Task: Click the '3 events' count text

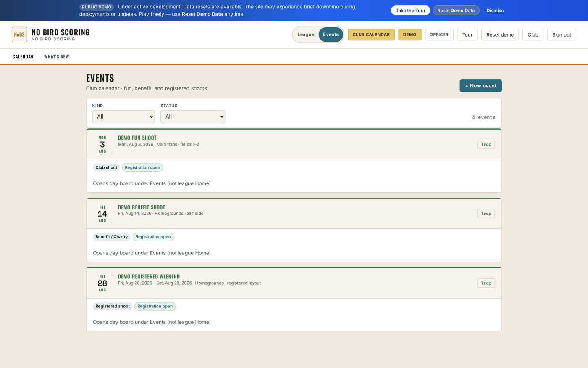Action: (x=484, y=117)
